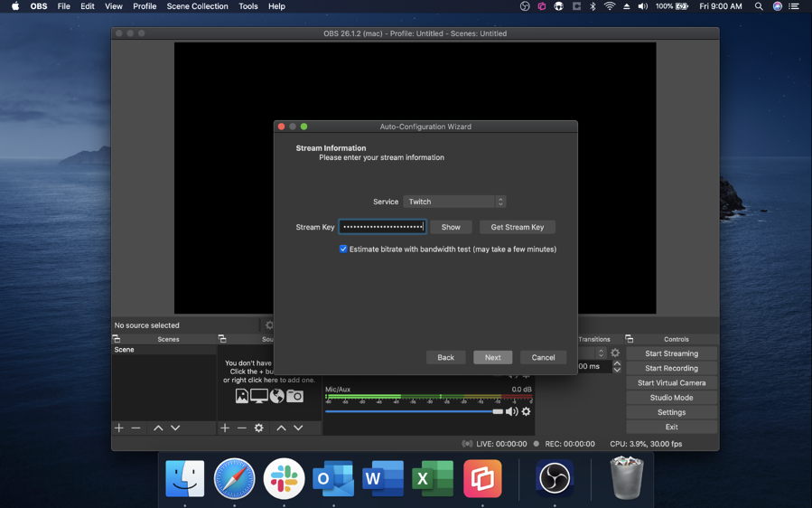Open Slack in the Dock

pos(284,478)
